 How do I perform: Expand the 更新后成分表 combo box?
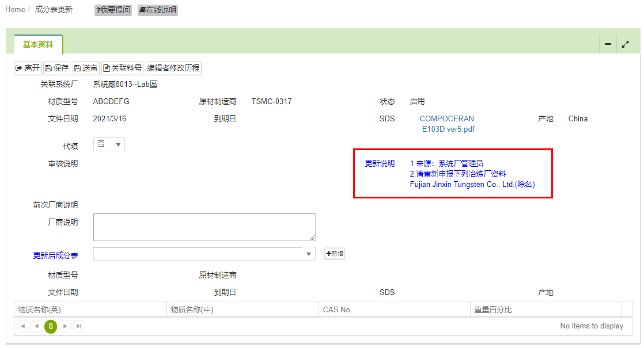click(x=309, y=254)
